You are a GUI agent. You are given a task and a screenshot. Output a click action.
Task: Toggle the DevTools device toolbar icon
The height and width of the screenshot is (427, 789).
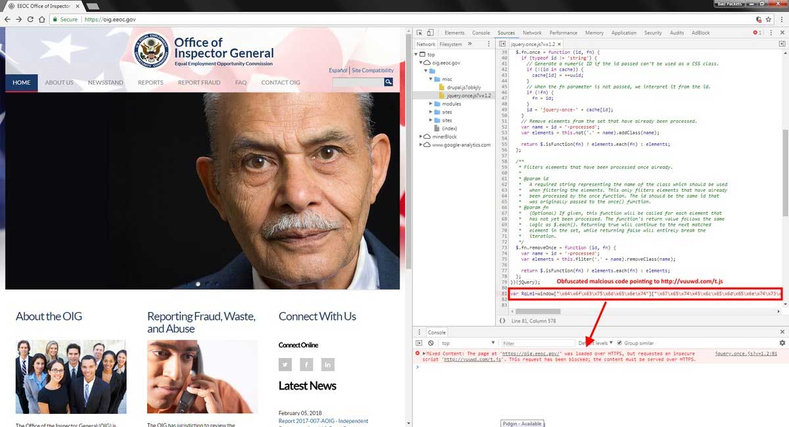(430, 33)
